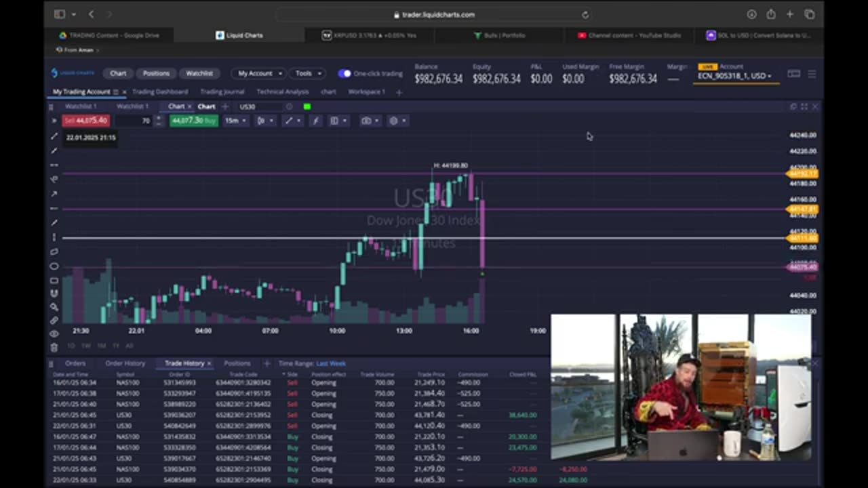Open chart type candlestick dropdown
Screen dimensions: 868x488
click(265, 121)
